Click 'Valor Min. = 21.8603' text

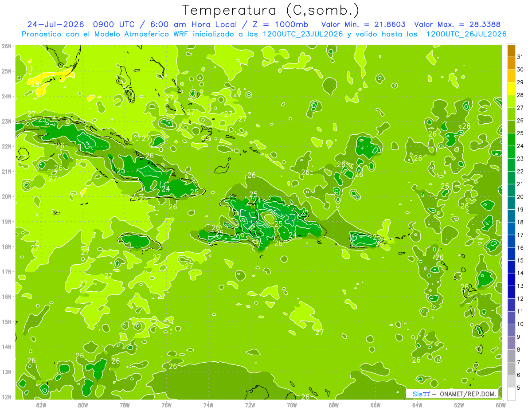click(x=363, y=24)
